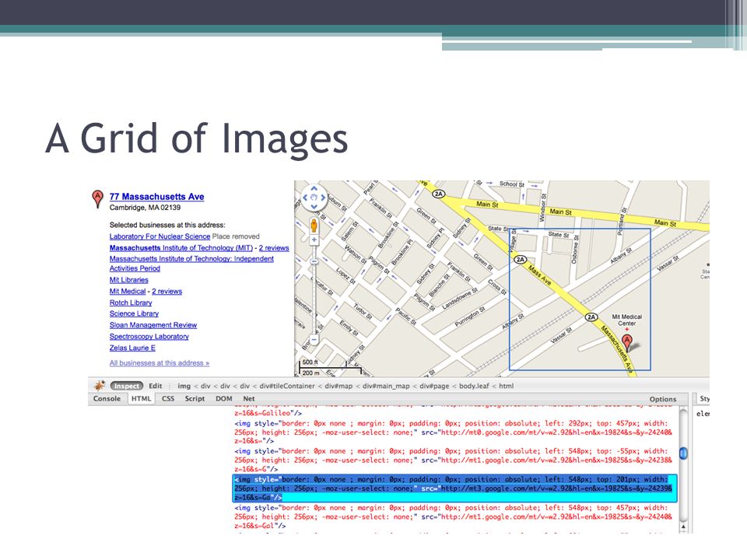747x560 pixels.
Task: Click the zoom slider handle on the map
Action: click(314, 261)
